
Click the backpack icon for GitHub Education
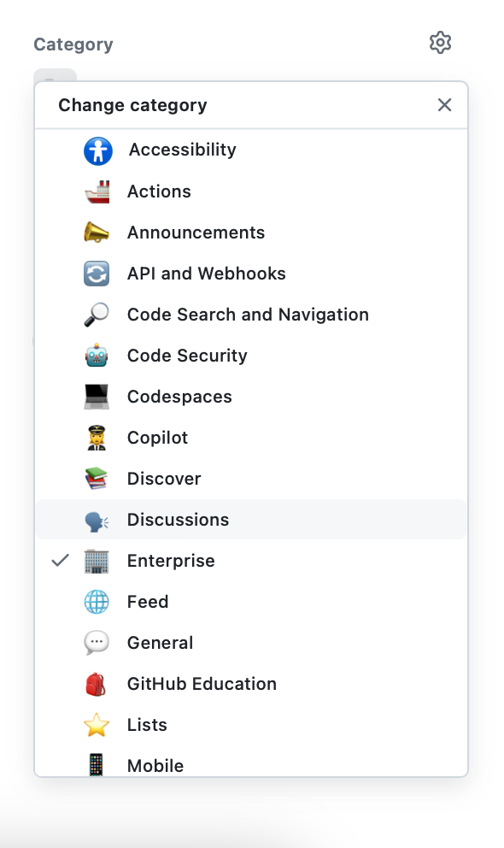click(97, 683)
